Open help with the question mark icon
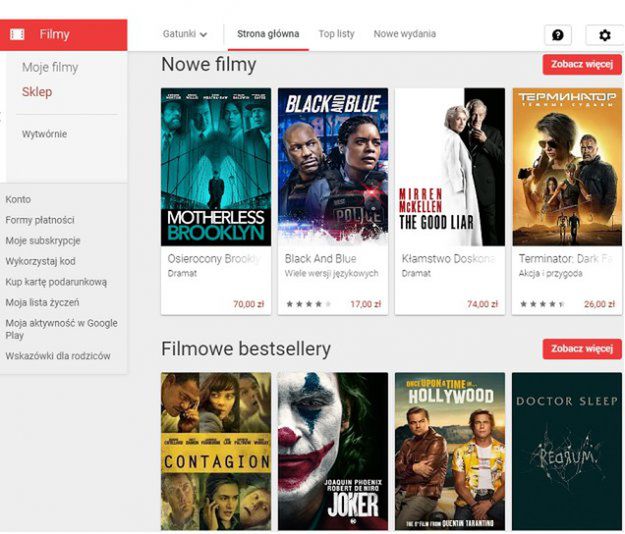Screen dimensions: 625x534 tap(558, 35)
